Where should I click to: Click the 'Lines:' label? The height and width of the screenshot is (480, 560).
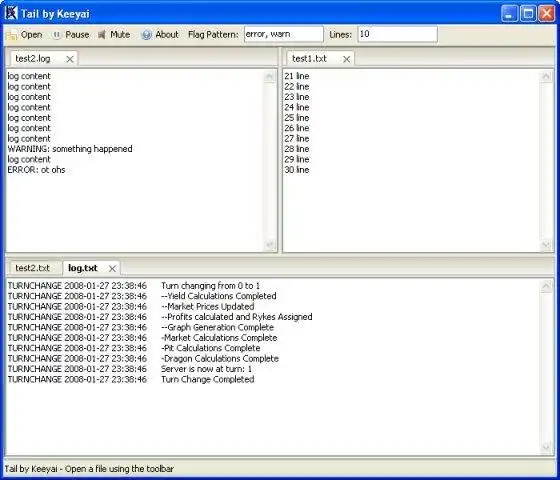[340, 35]
